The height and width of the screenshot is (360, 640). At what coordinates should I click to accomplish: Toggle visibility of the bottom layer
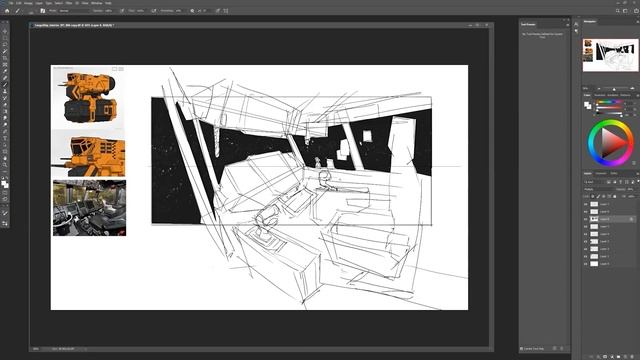pos(586,264)
